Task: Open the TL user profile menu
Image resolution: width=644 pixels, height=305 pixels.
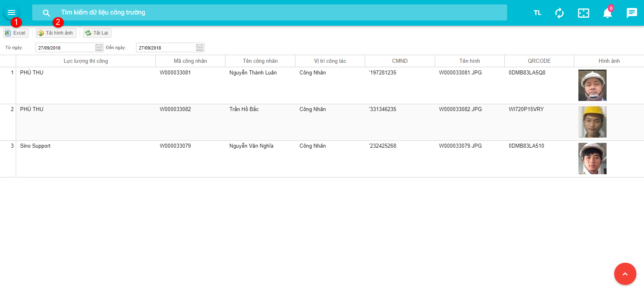Action: point(537,13)
